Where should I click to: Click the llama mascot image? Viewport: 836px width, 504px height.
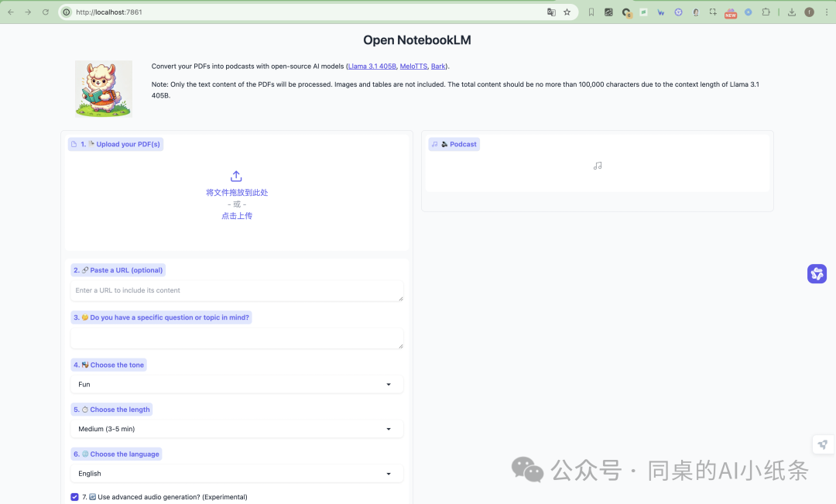104,88
